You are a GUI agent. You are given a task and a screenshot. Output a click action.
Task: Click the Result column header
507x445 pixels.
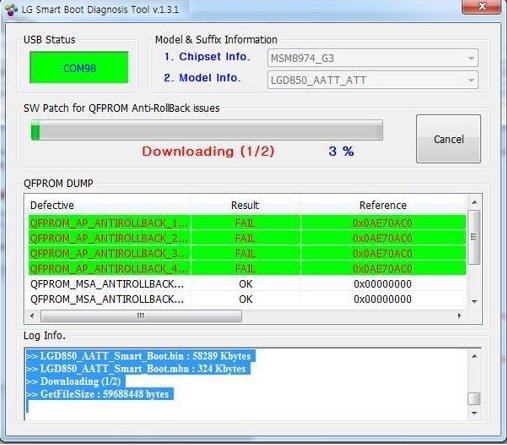pyautogui.click(x=245, y=205)
